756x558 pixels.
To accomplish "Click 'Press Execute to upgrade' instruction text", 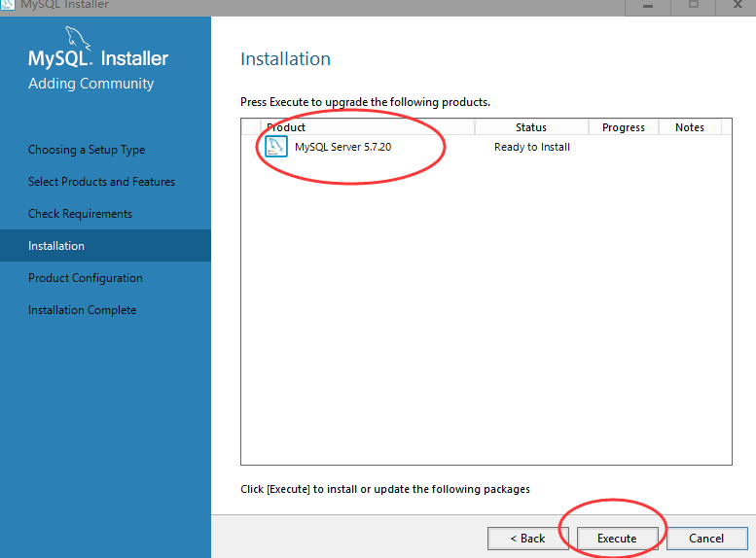I will click(x=366, y=102).
